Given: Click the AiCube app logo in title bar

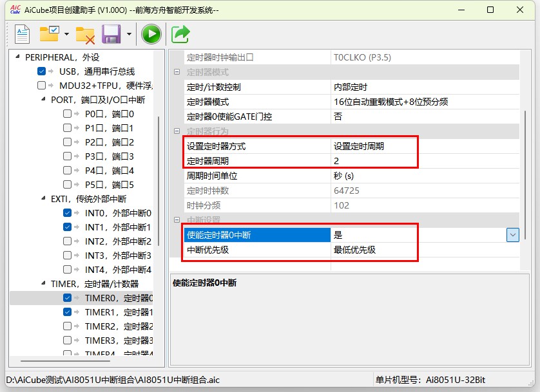Looking at the screenshot, I should coord(15,10).
